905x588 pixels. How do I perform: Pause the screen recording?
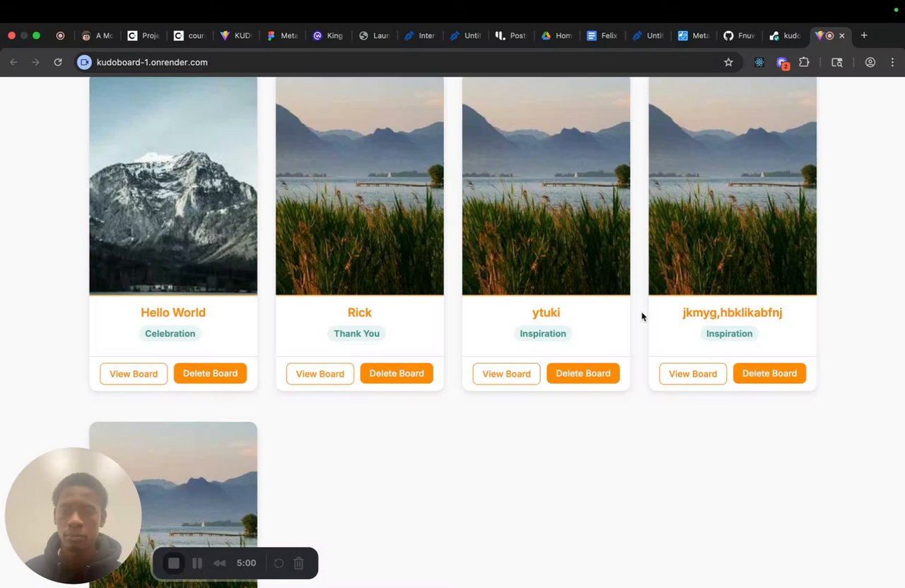pyautogui.click(x=197, y=563)
